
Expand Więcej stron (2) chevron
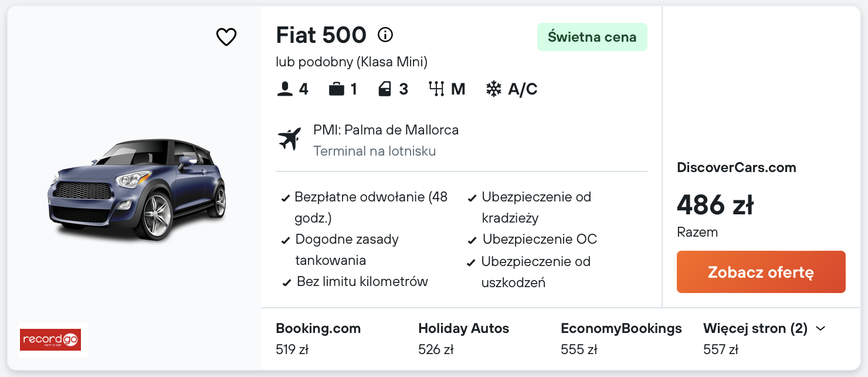820,328
